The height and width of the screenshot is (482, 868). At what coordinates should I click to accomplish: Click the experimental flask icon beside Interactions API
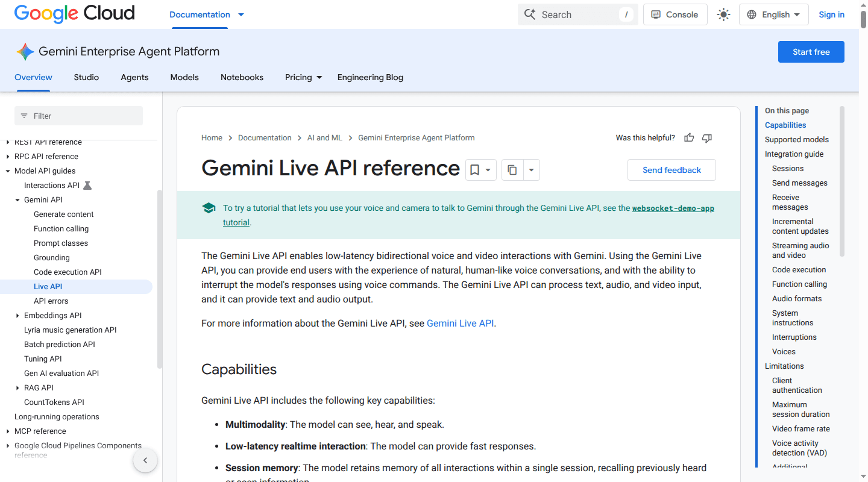[x=87, y=186]
